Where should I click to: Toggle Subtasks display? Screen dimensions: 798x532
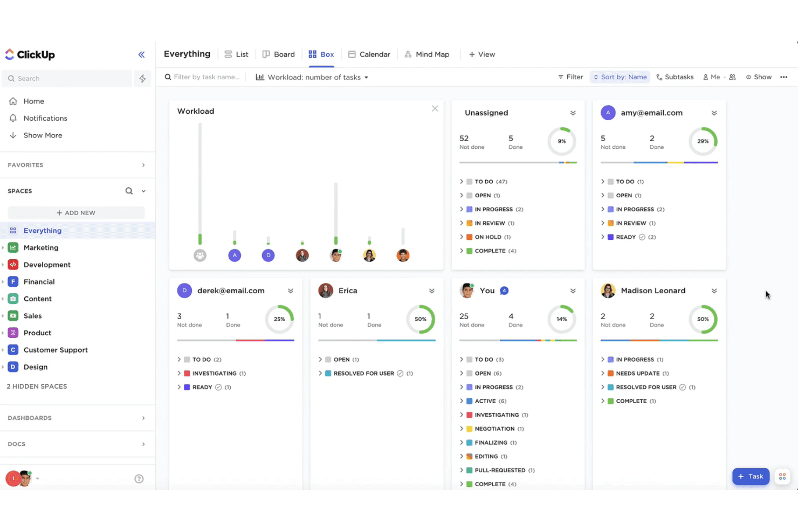click(x=675, y=77)
